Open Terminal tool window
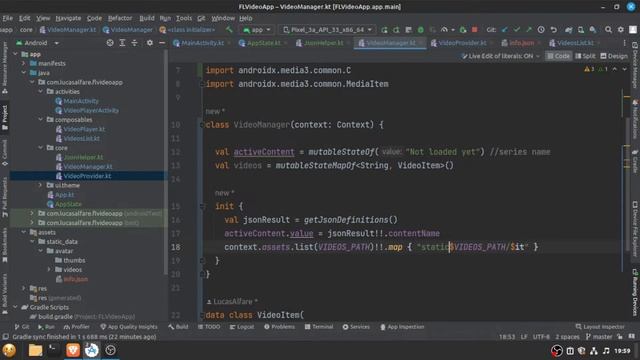 coord(319,327)
